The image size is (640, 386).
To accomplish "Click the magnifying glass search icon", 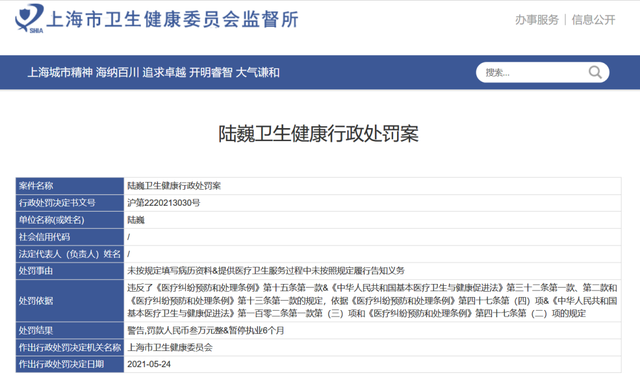I will (595, 72).
